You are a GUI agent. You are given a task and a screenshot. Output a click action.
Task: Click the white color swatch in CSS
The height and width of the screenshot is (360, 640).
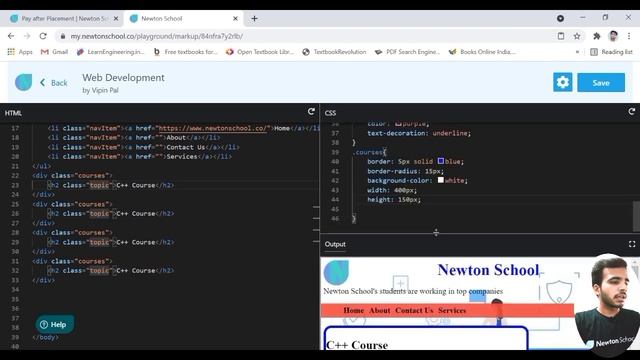[x=441, y=180]
